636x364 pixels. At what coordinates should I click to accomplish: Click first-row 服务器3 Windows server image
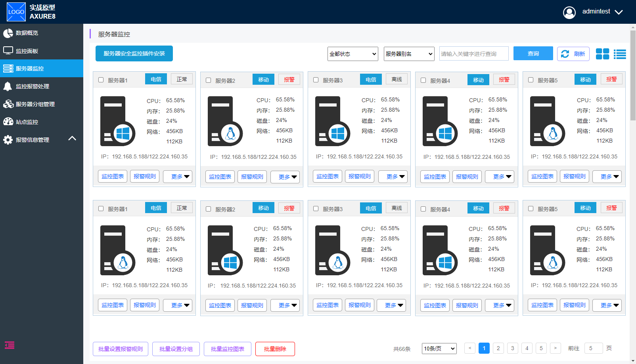[333, 121]
